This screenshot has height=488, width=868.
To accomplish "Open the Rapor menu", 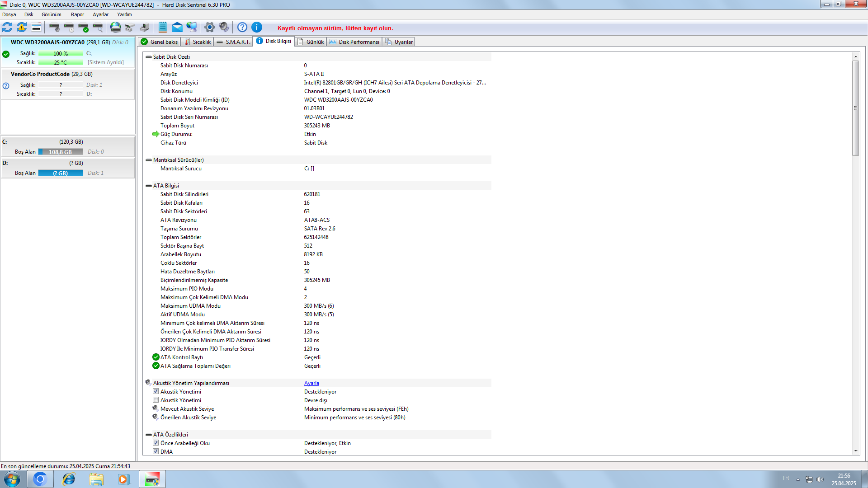I will pos(77,14).
